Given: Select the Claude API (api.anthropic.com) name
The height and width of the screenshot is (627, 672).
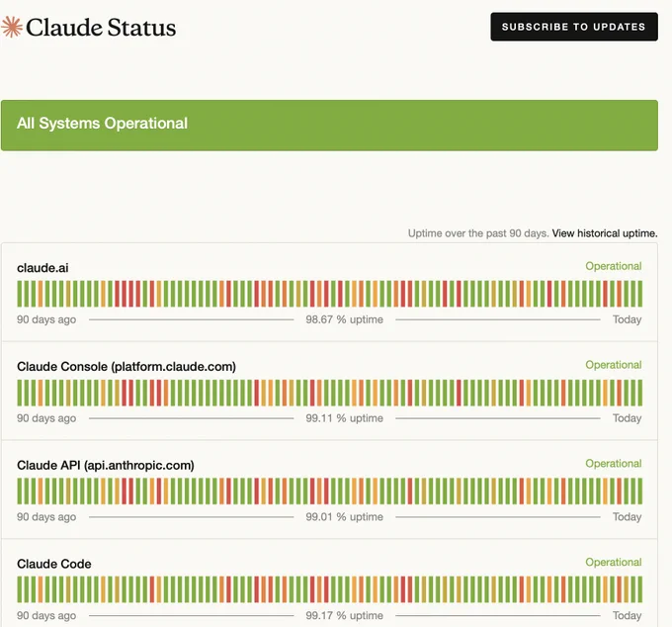Looking at the screenshot, I should 106,466.
